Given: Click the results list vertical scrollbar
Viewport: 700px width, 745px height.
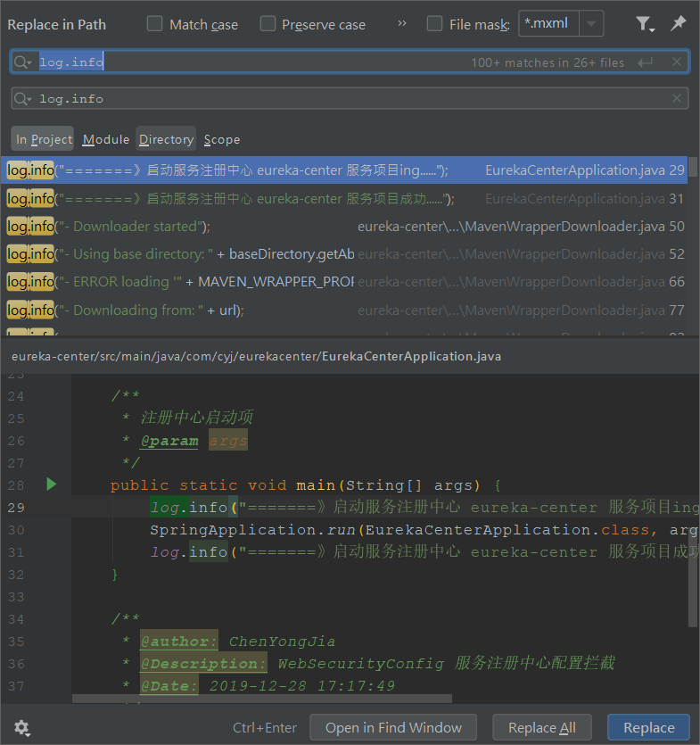Looking at the screenshot, I should (x=693, y=167).
